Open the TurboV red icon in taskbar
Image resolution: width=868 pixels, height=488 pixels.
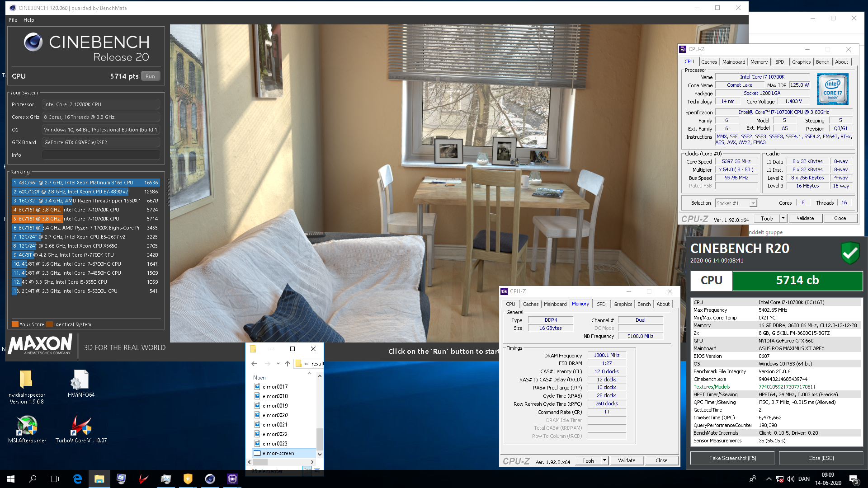[144, 479]
